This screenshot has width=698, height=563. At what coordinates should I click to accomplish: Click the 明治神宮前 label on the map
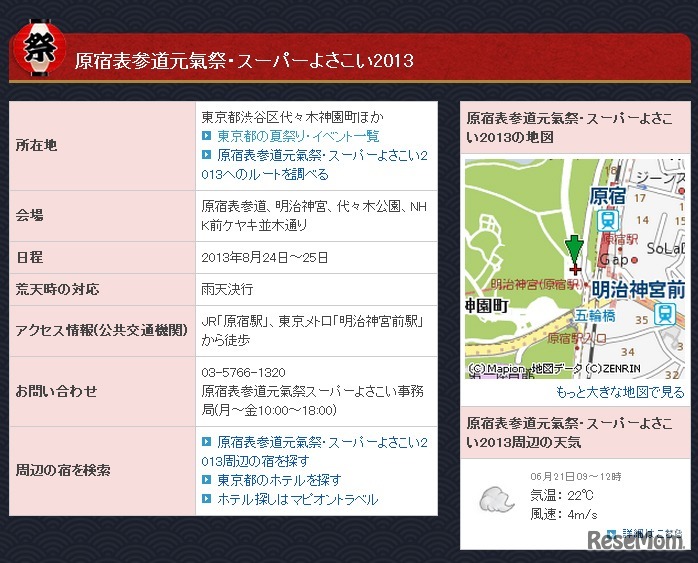(x=638, y=290)
